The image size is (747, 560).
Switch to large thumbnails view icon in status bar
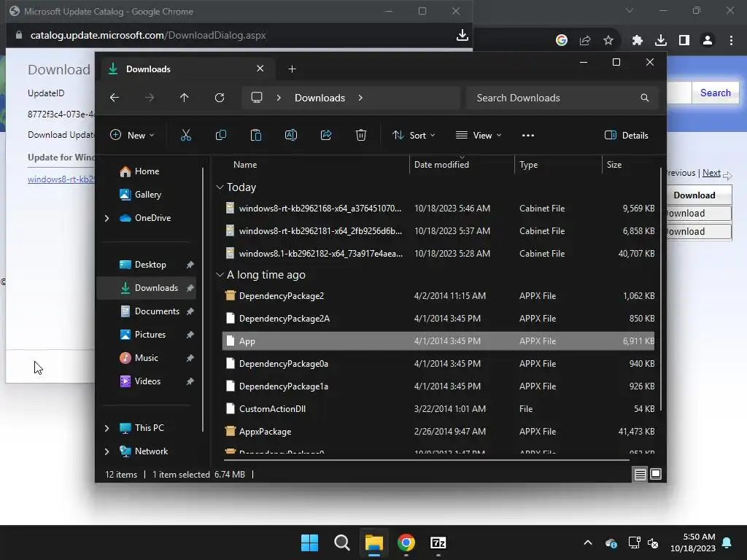click(x=656, y=474)
